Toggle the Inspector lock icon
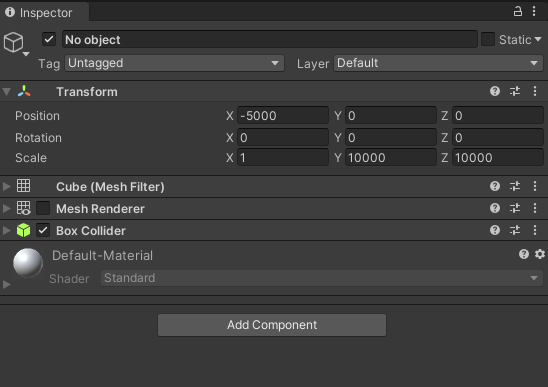The image size is (548, 387). (x=518, y=11)
